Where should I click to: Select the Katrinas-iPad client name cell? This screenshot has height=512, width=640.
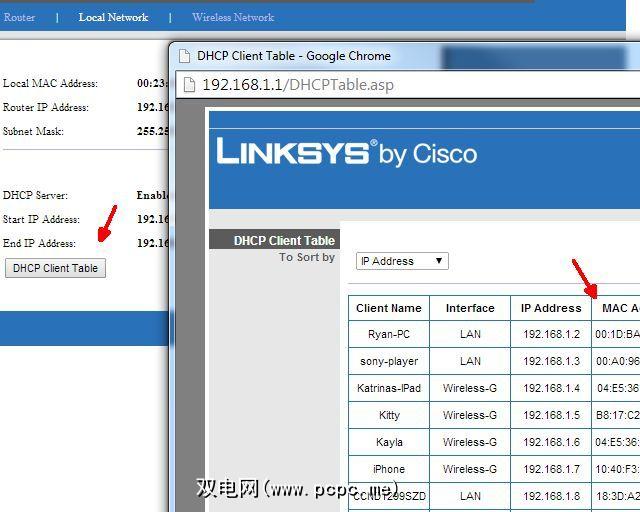click(389, 388)
